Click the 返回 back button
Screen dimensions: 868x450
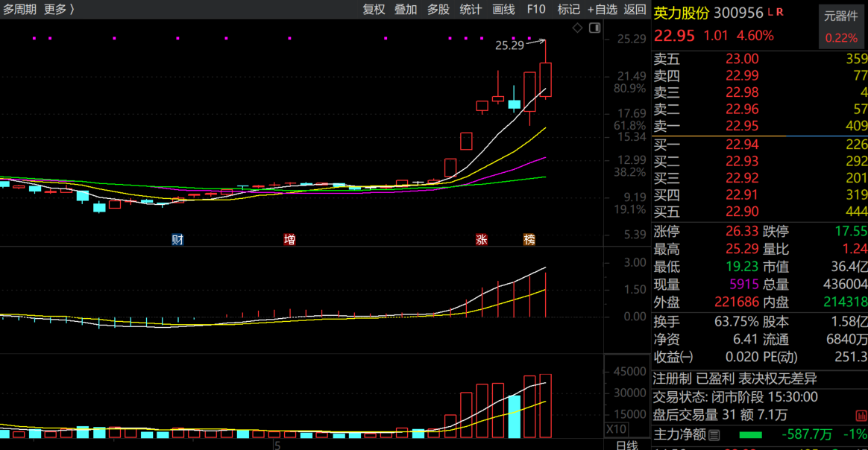click(635, 10)
